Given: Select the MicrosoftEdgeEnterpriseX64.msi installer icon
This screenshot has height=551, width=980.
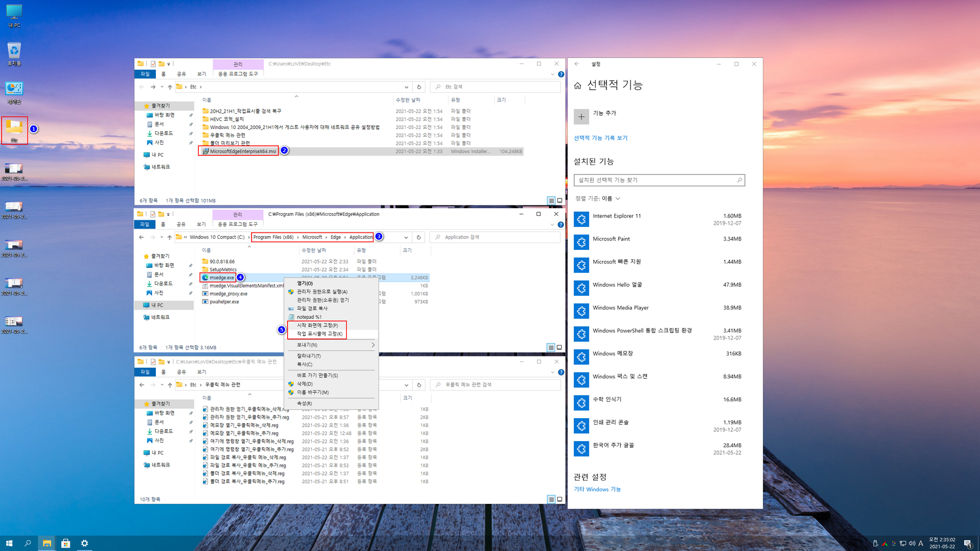Looking at the screenshot, I should [x=206, y=151].
